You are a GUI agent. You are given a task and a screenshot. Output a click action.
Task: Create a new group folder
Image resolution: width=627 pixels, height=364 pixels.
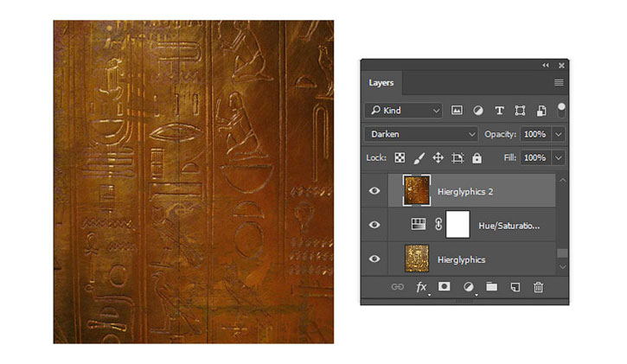pos(491,286)
